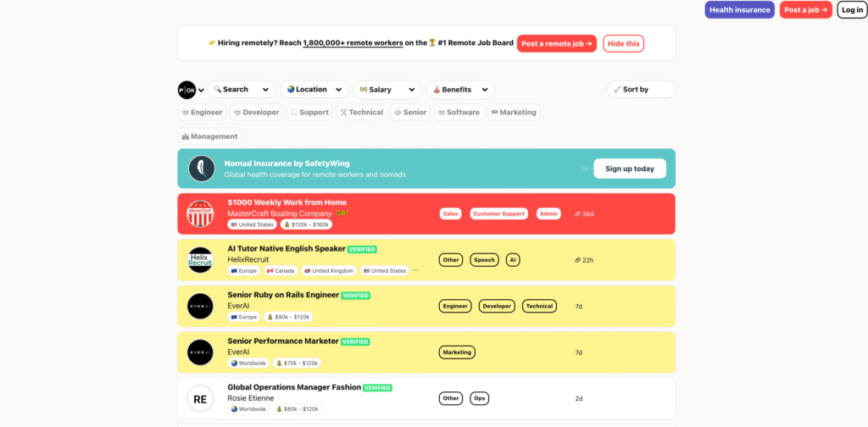The width and height of the screenshot is (868, 427).
Task: Open the Sort by dropdown
Action: tap(642, 90)
